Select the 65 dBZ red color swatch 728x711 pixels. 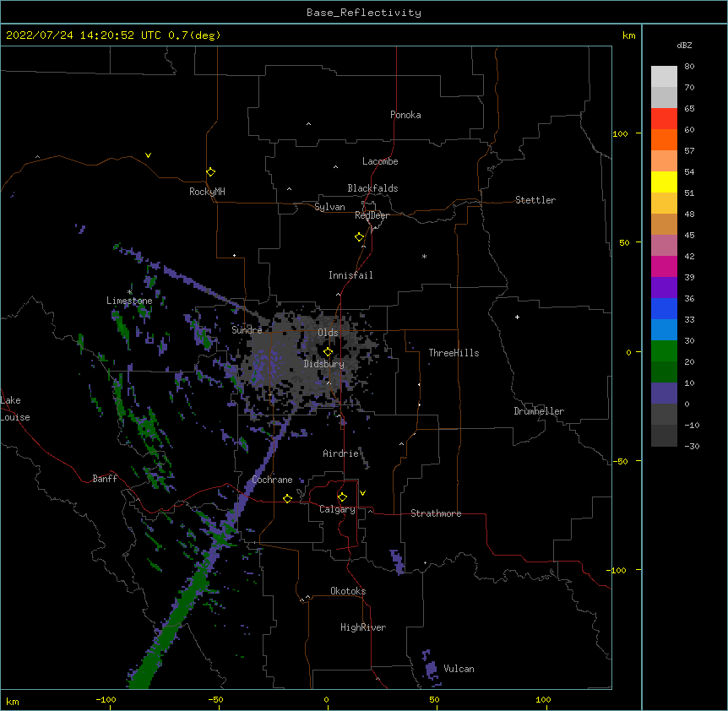click(x=664, y=119)
